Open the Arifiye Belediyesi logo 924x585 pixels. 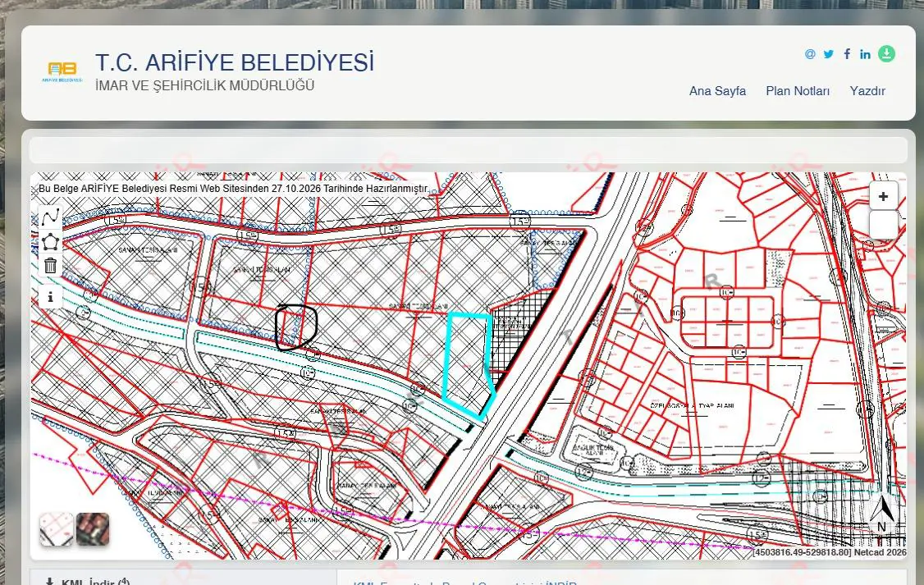[x=62, y=71]
